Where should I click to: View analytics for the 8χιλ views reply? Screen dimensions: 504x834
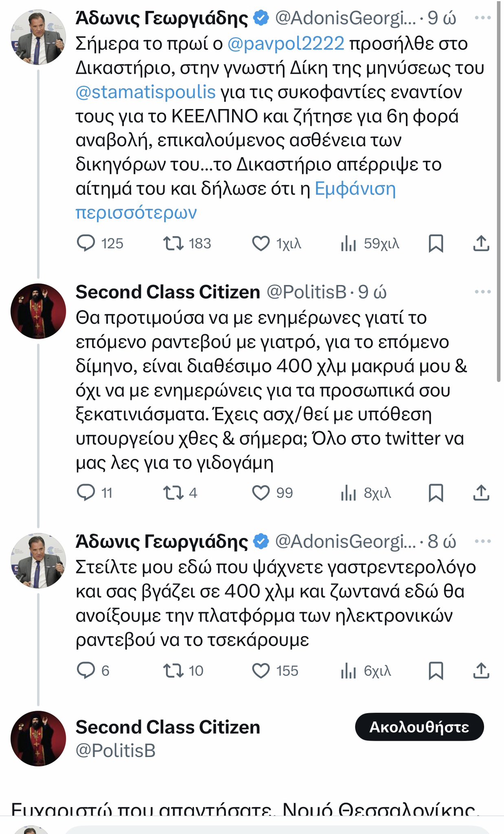[348, 493]
